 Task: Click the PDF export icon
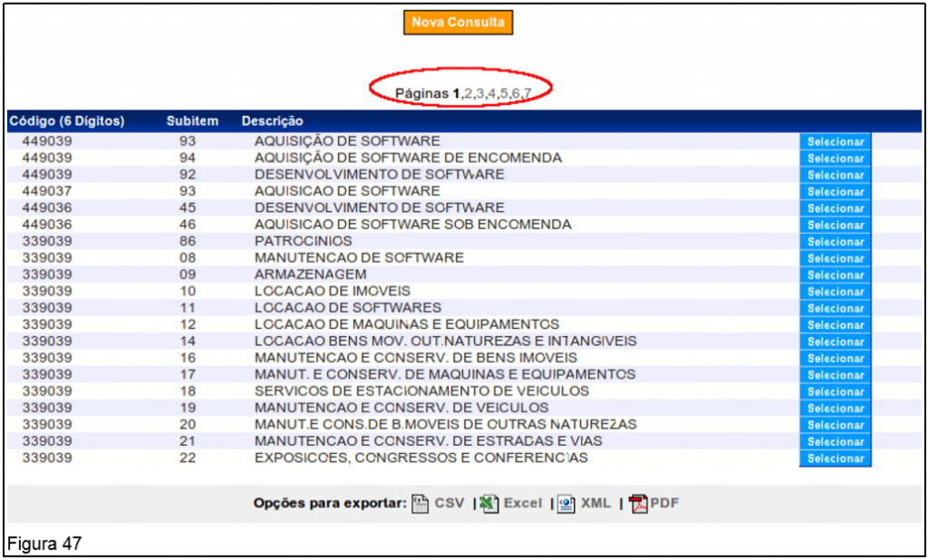point(639,504)
